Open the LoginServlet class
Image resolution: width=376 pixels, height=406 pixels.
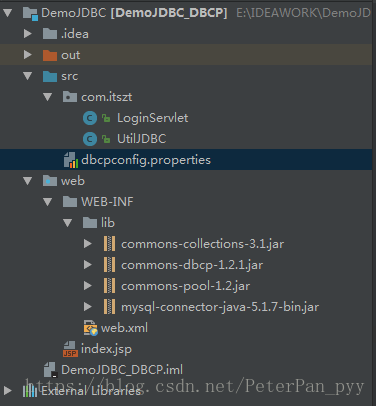[153, 118]
